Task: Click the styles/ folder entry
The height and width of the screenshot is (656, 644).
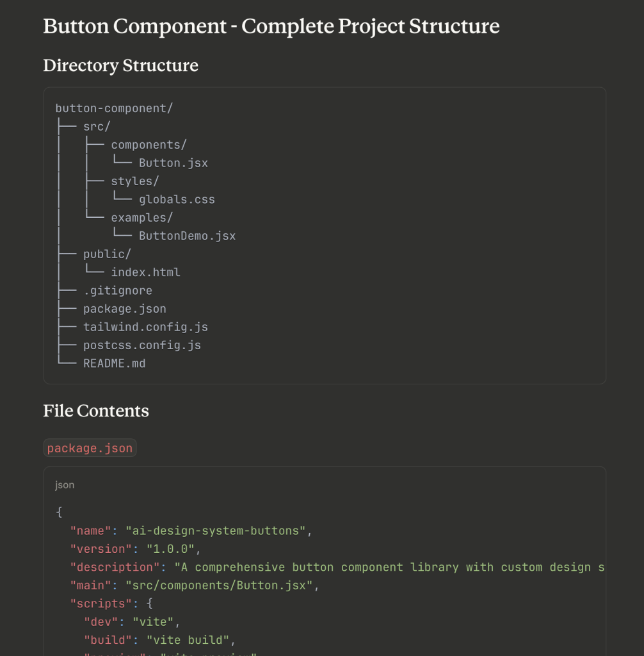Action: pos(134,181)
